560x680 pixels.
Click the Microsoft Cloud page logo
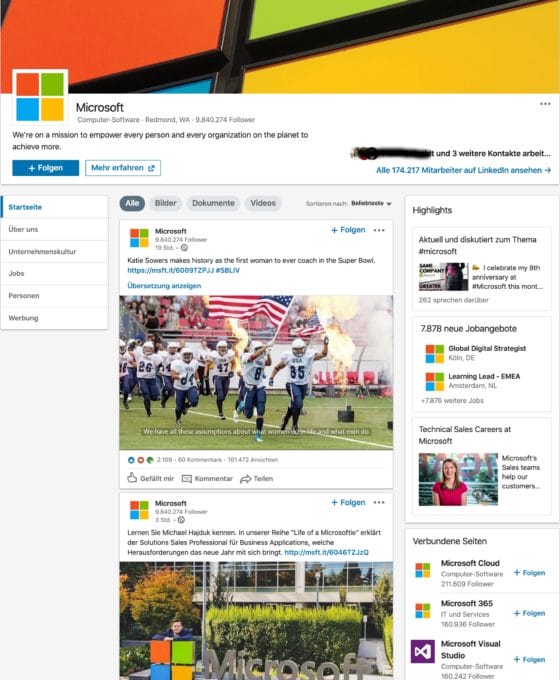(422, 570)
